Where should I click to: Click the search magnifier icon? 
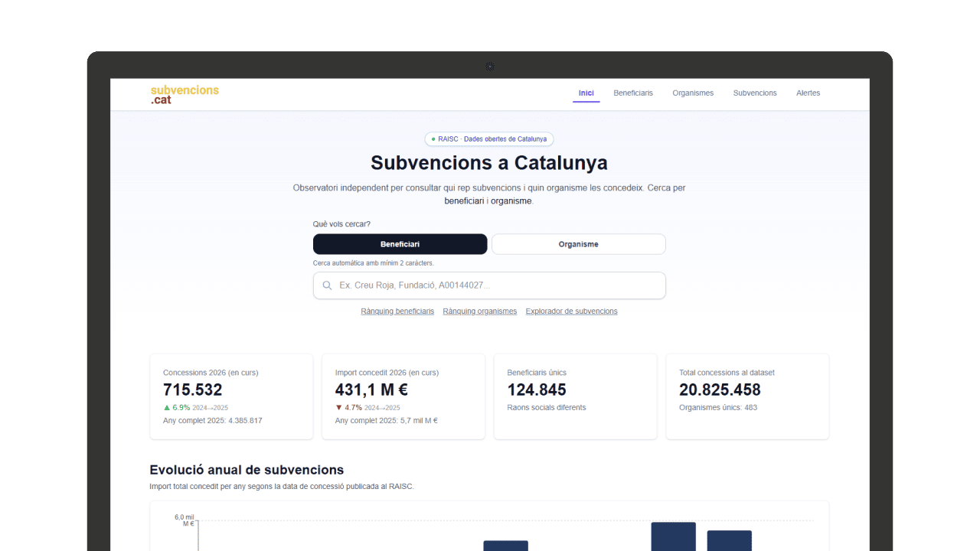point(328,285)
